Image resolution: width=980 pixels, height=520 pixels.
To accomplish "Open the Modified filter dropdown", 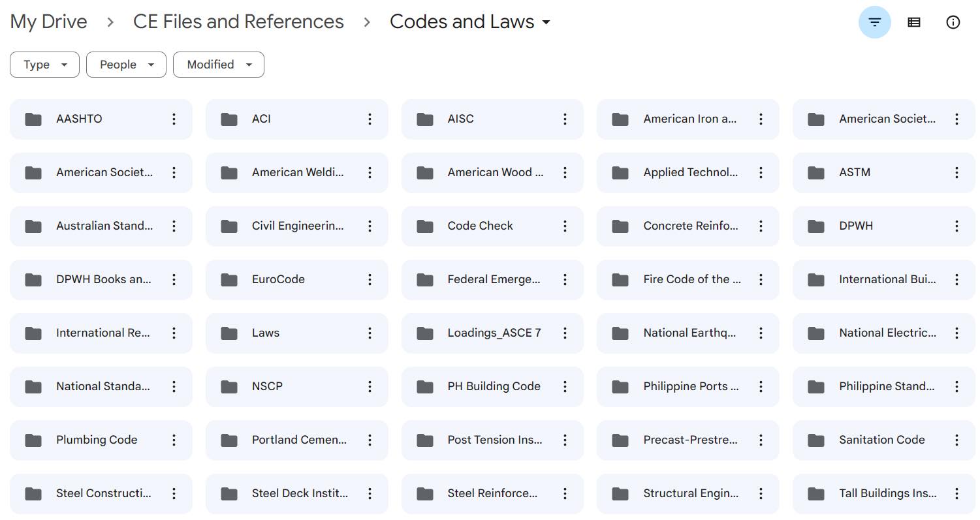I will point(219,65).
